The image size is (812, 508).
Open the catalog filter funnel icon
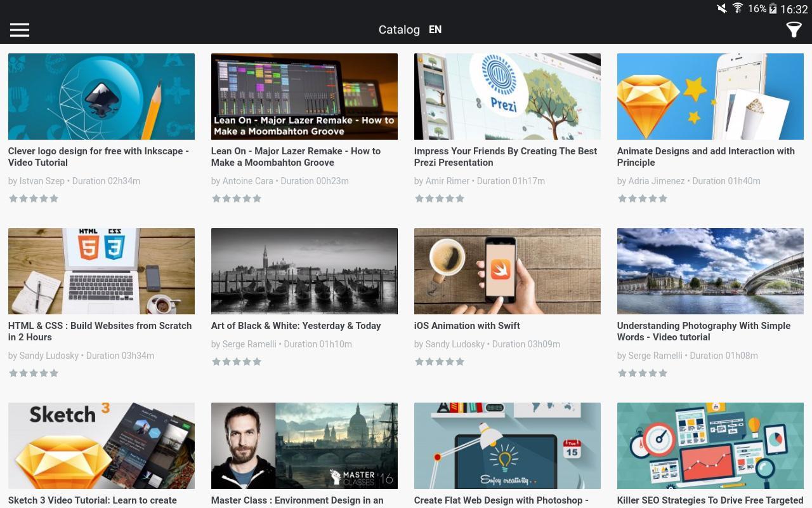[794, 30]
